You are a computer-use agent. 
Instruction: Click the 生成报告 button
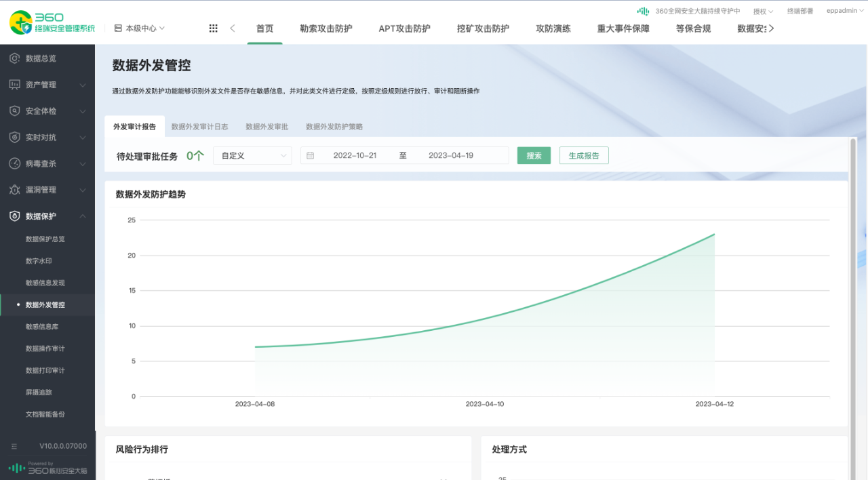[x=584, y=156]
